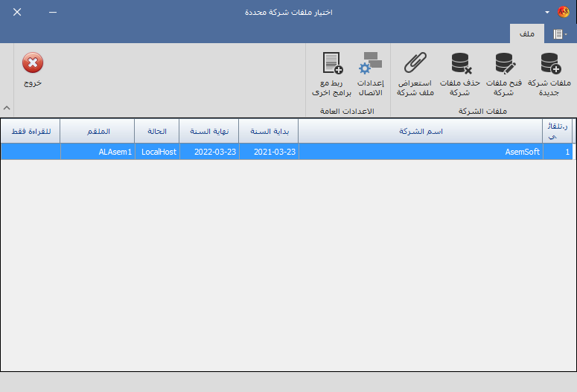Sort by the company name (اسم الشركة) column header
The width and height of the screenshot is (577, 392).
click(x=421, y=132)
